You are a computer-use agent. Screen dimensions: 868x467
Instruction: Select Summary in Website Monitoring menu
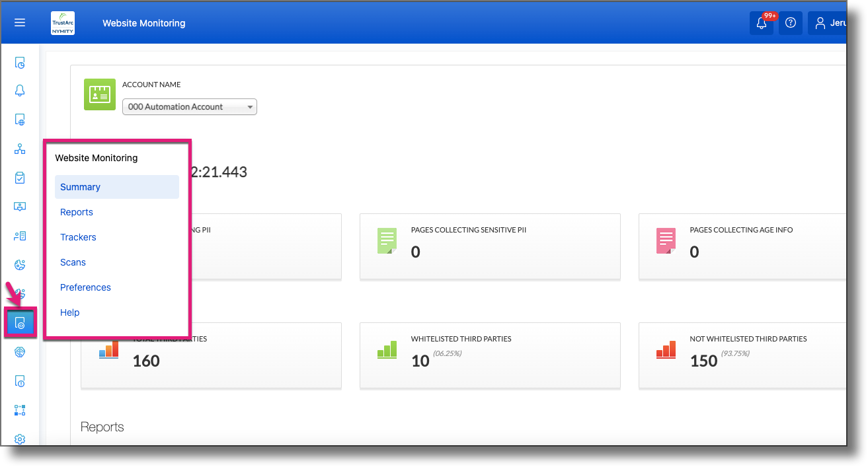117,187
